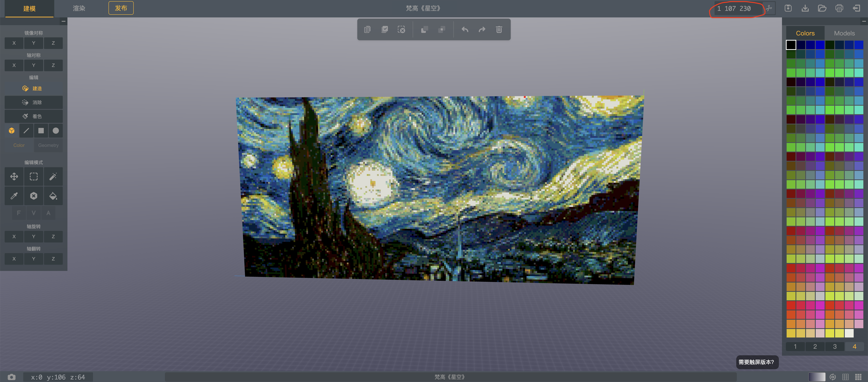Toggle axis symmetry Y under 轴对称

click(x=34, y=65)
